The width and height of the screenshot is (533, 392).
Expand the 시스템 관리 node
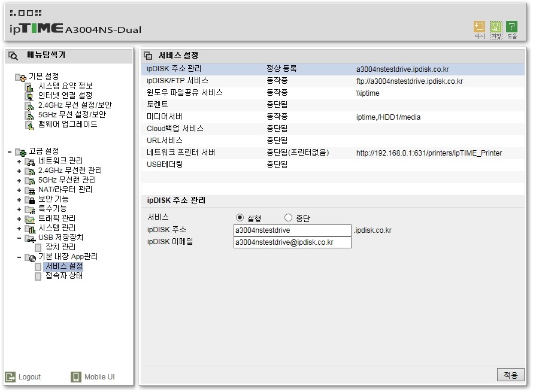coord(19,228)
